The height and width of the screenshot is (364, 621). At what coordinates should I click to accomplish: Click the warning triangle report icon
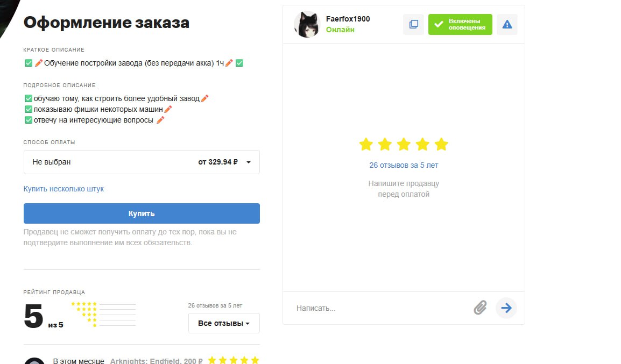[507, 24]
